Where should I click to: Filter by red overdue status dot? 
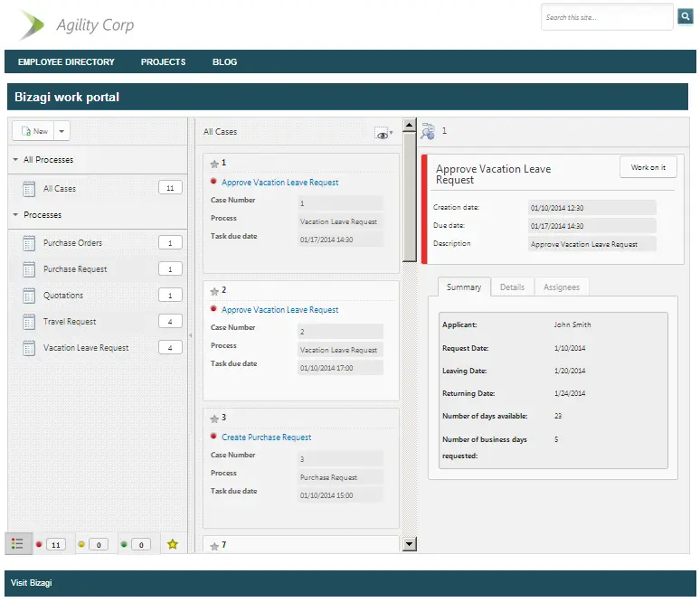(39, 544)
